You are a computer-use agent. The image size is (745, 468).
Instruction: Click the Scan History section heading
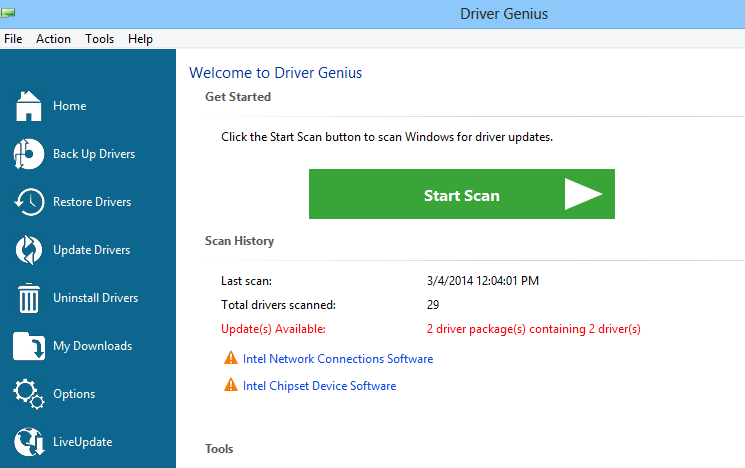[x=239, y=241]
